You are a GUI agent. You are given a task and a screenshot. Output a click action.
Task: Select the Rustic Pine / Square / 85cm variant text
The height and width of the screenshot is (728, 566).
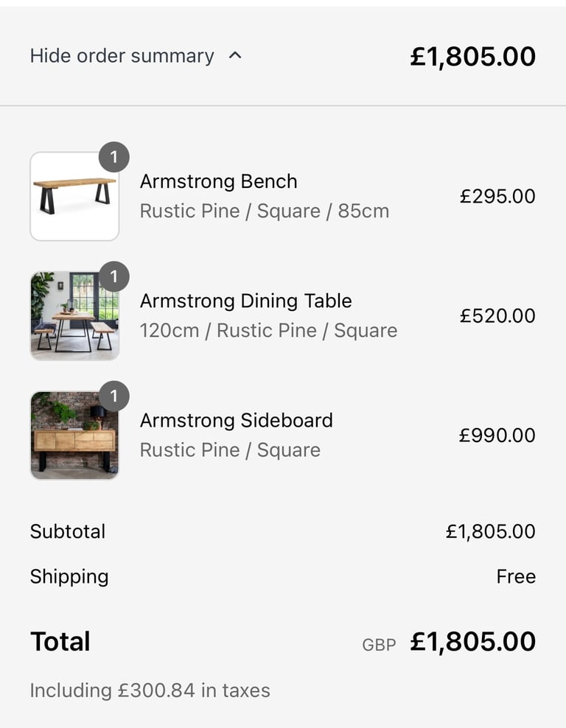[264, 211]
